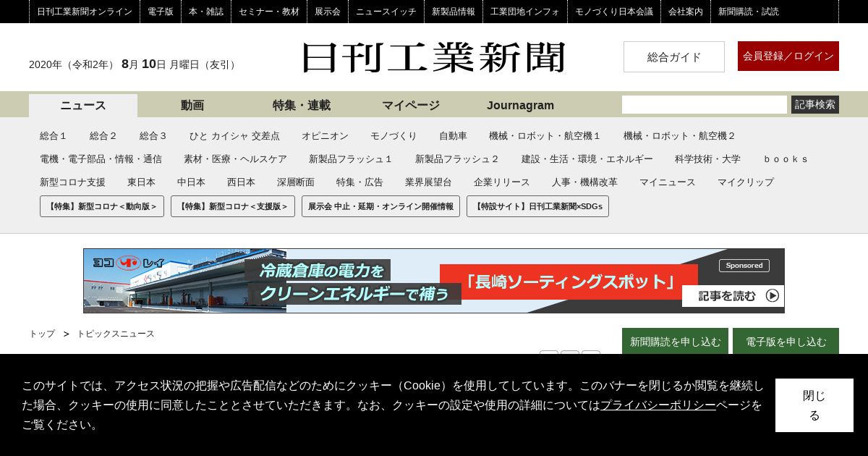
Task: Click the 日刊工業新聞 masthead logo
Action: pyautogui.click(x=434, y=57)
